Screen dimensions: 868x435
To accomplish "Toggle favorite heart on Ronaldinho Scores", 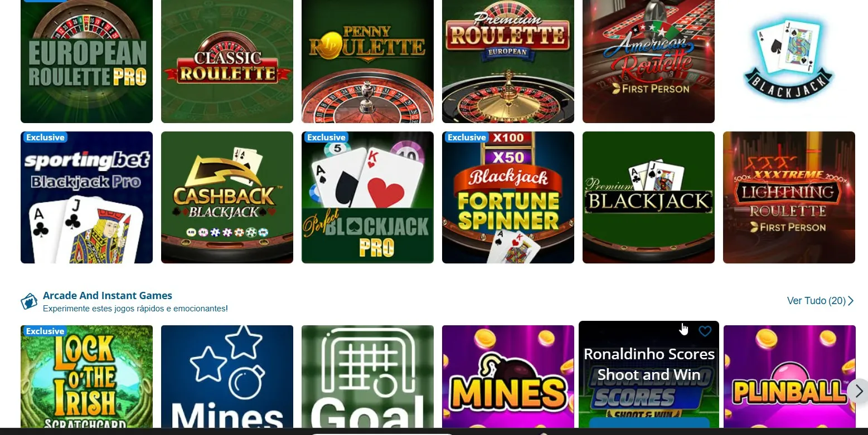I will pos(705,331).
